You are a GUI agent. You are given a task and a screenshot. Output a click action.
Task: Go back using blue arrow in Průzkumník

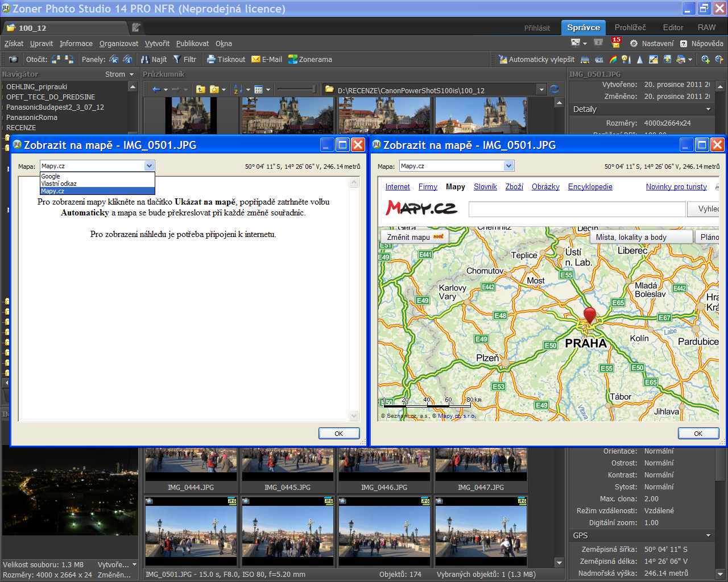click(156, 89)
